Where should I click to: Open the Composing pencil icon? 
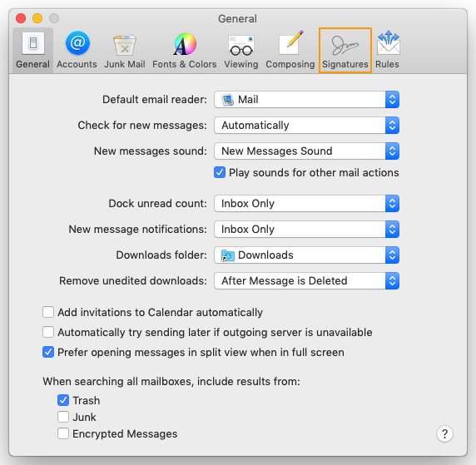pos(290,42)
